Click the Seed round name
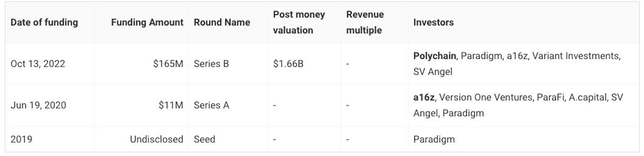 coord(204,139)
